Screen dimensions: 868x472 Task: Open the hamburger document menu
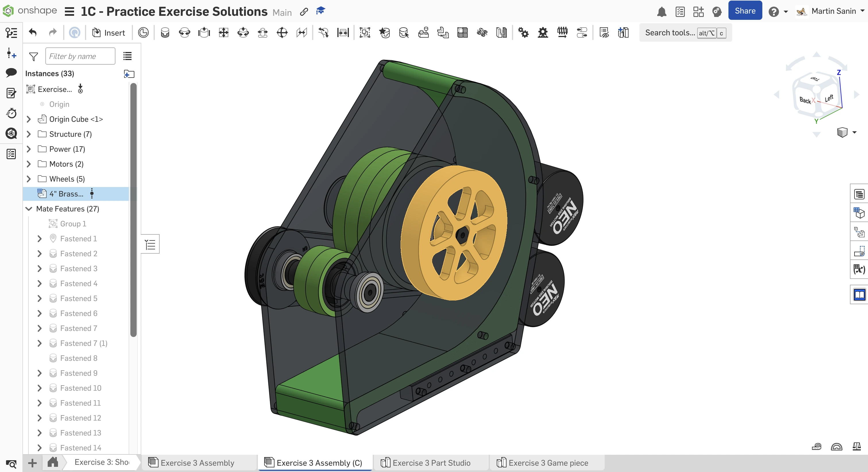pos(69,12)
